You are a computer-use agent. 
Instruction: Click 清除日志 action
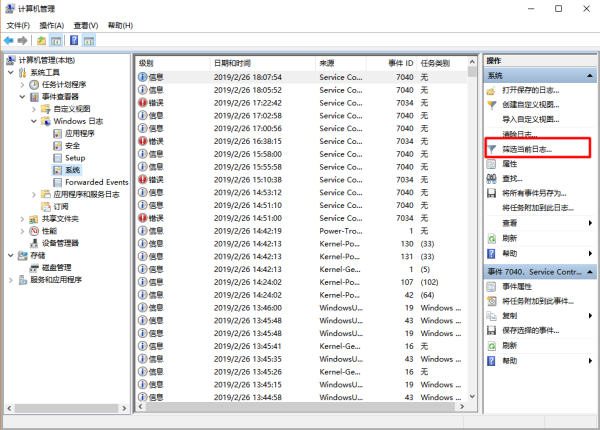[x=520, y=134]
